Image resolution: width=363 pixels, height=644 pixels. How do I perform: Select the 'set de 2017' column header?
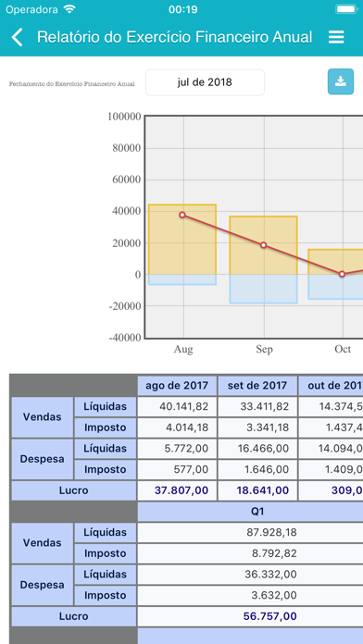[x=257, y=386]
